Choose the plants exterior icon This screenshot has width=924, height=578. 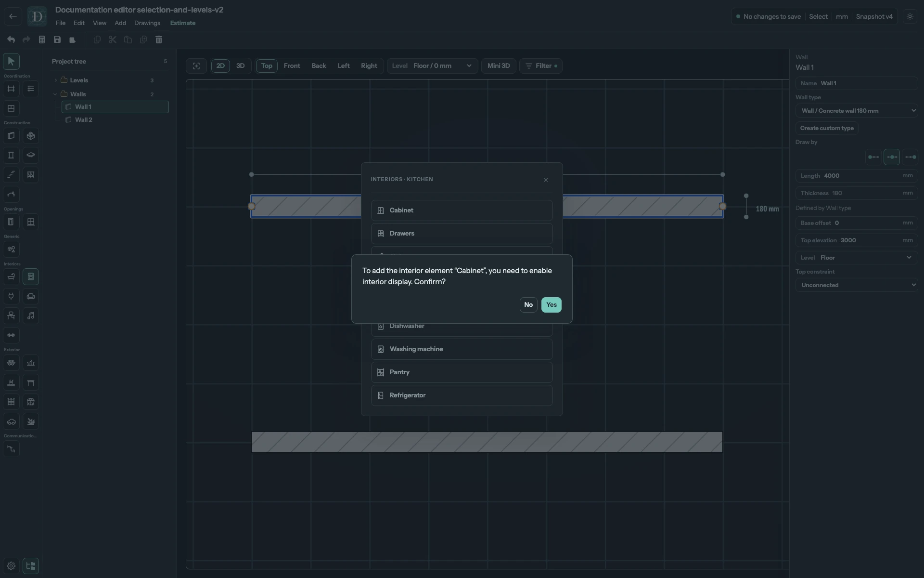(31, 421)
